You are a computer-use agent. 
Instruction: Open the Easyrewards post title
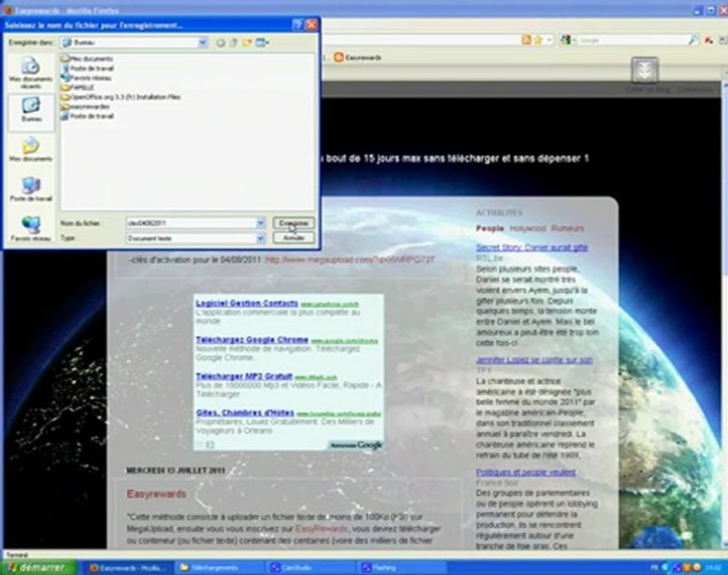[156, 494]
